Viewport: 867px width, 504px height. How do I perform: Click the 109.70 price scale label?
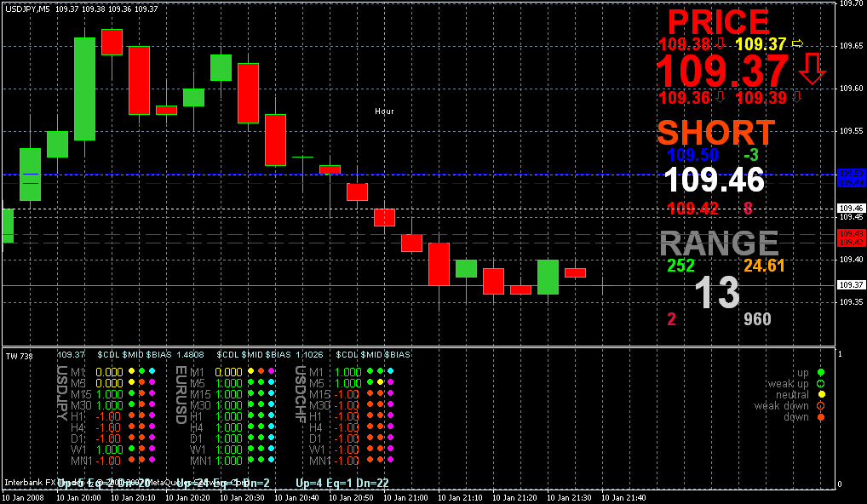pyautogui.click(x=852, y=3)
